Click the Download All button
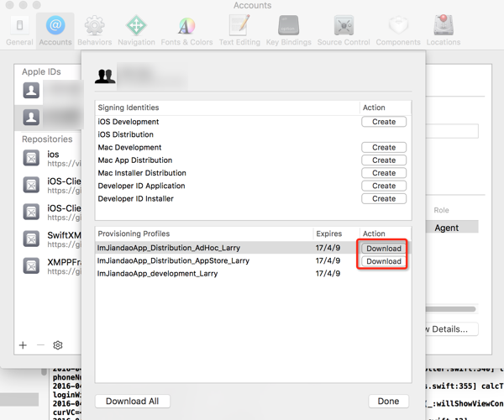504x420 pixels. click(133, 402)
